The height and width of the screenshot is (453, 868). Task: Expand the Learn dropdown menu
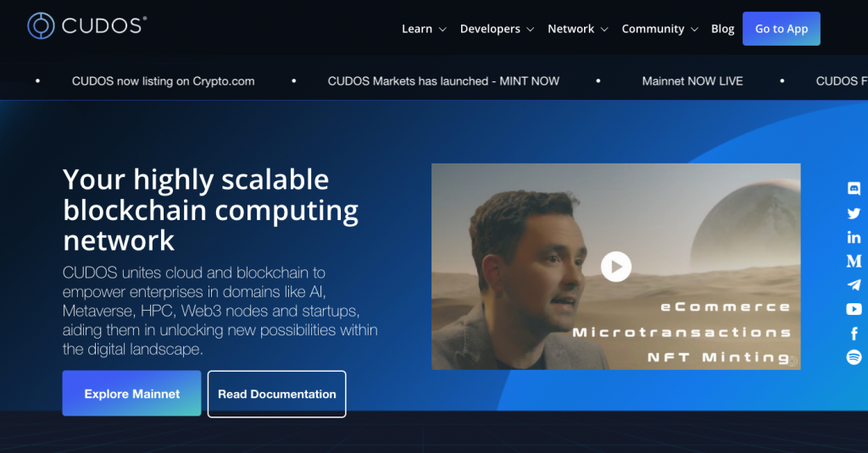point(424,29)
